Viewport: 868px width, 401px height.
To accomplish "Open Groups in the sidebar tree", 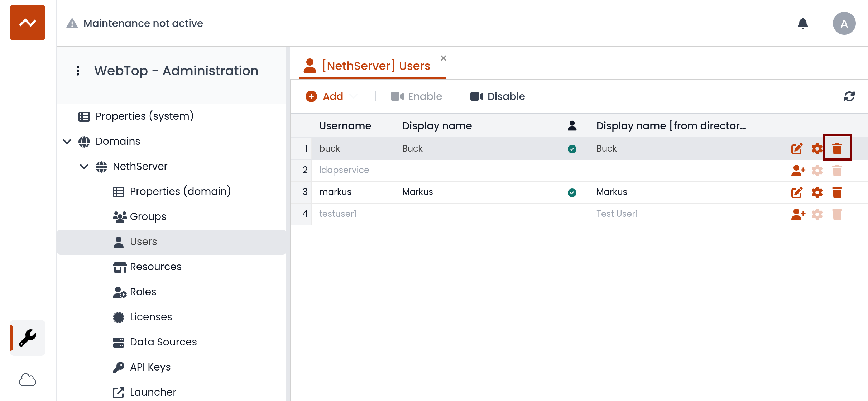I will [x=148, y=216].
